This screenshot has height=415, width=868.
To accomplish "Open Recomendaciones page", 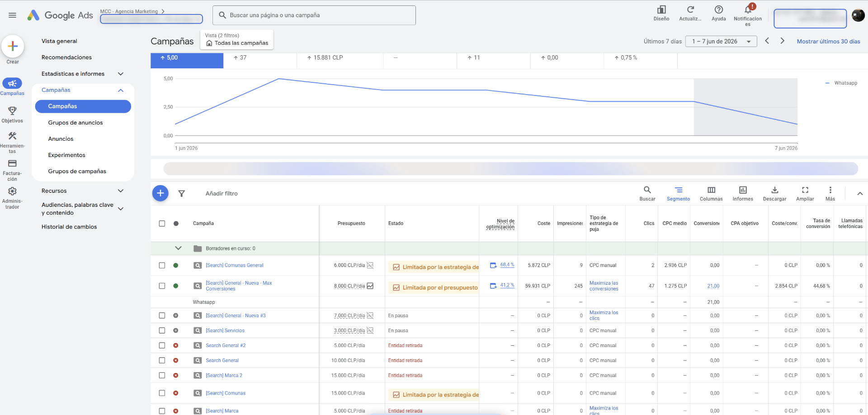I will click(66, 57).
